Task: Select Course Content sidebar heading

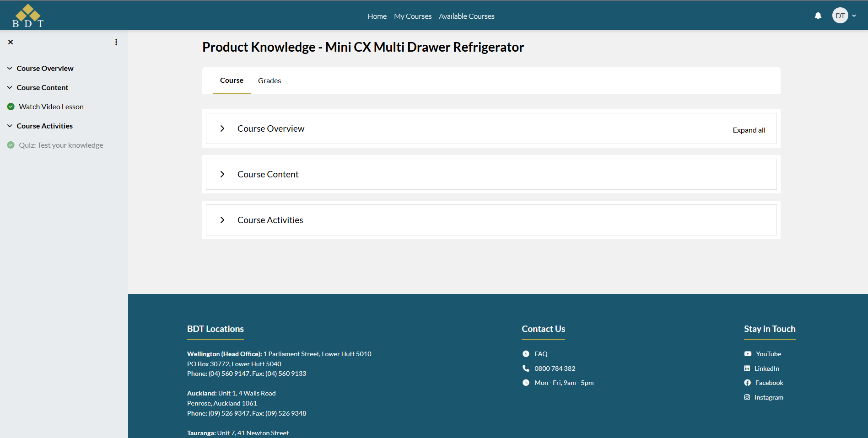Action: pos(43,87)
